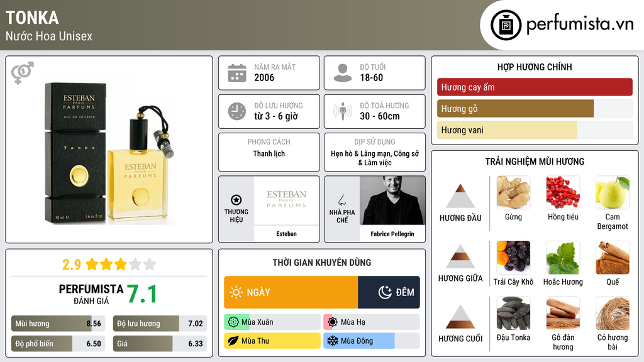Click the sillage value 30 - 60cm
The image size is (644, 362).
[379, 116]
